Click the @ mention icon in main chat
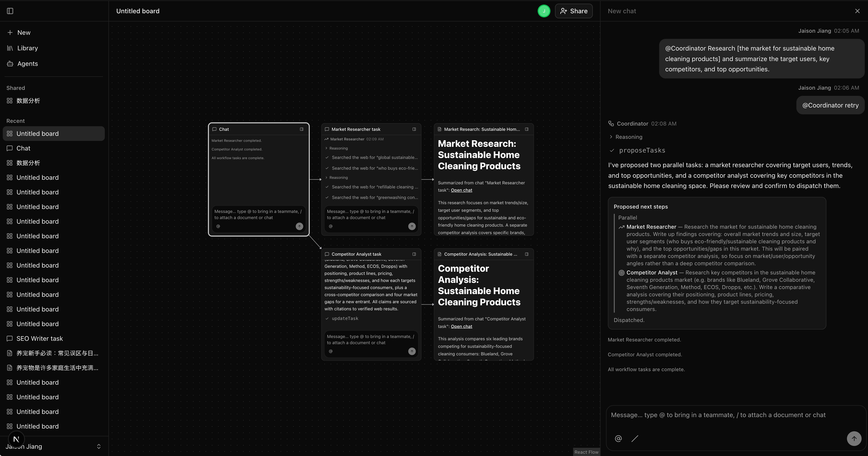The width and height of the screenshot is (868, 456). coord(618,439)
